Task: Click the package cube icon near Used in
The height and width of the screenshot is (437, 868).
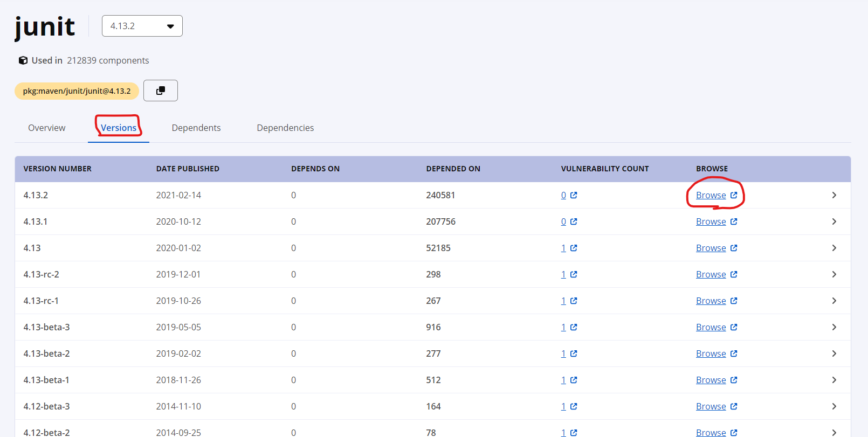Action: [23, 60]
